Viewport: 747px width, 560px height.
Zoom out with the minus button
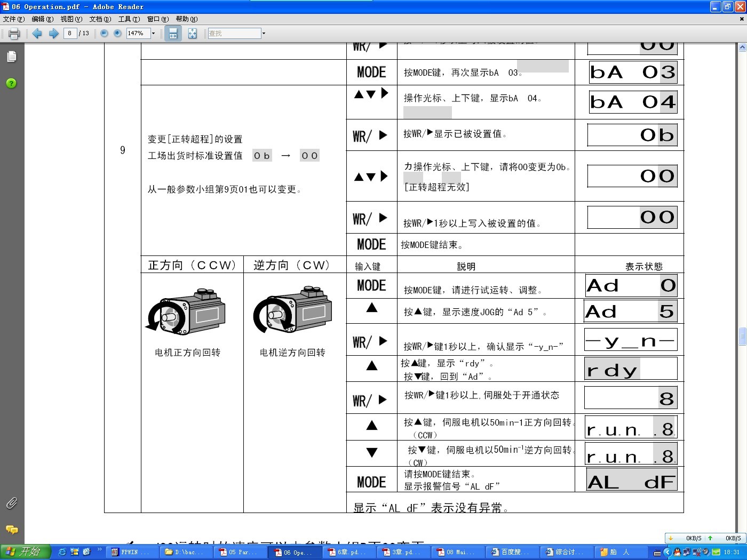(104, 34)
